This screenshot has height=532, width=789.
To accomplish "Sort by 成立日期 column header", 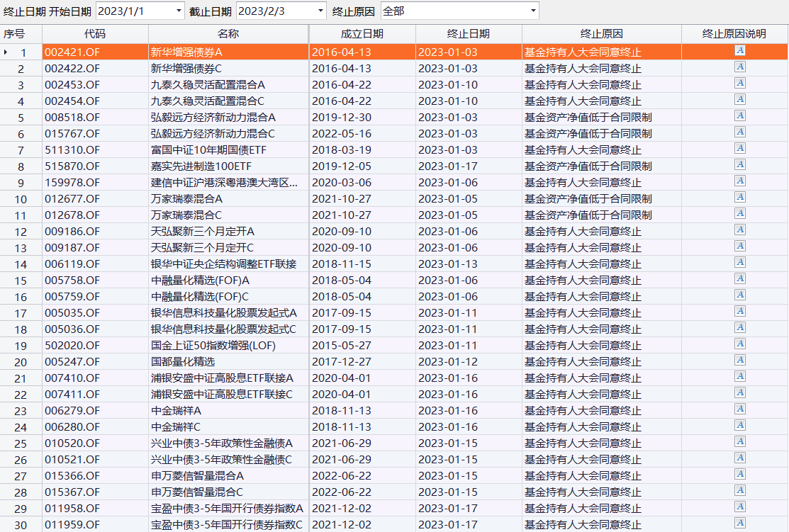I will (x=362, y=34).
